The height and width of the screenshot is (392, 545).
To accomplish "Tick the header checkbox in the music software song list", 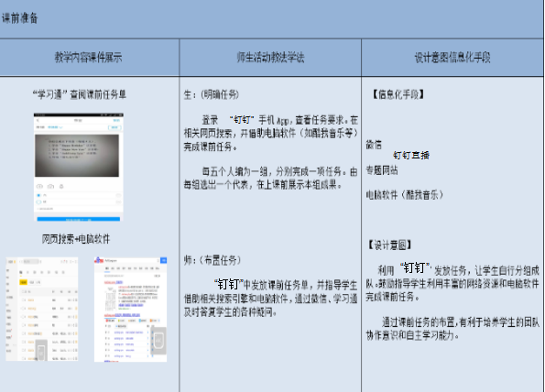I will pos(24,291).
